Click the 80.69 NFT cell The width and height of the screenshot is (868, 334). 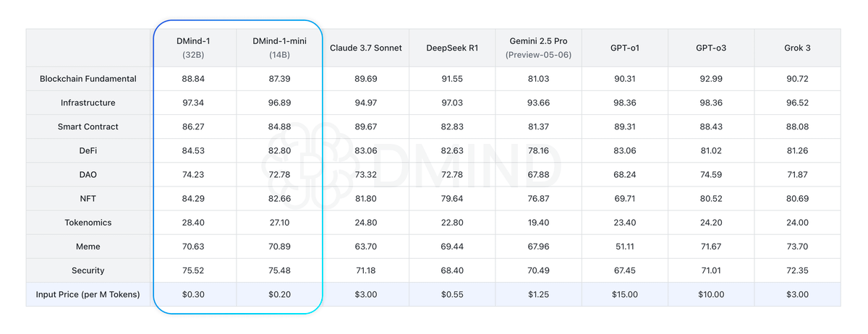798,198
